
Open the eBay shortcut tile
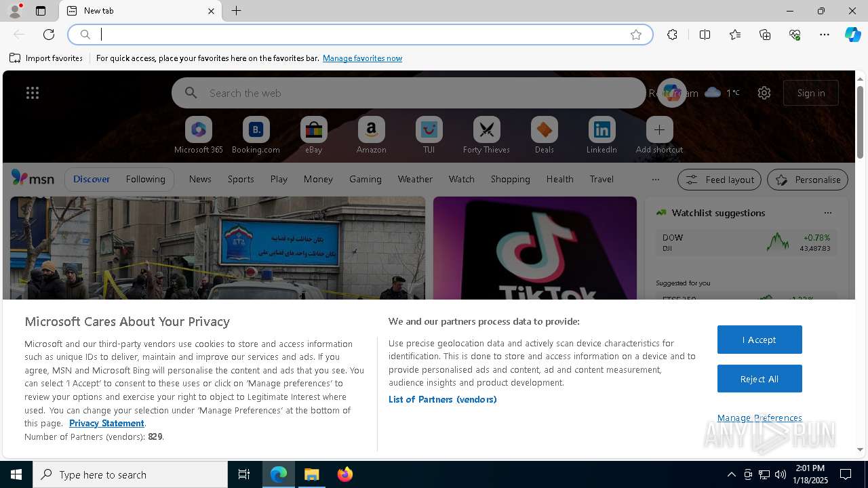[x=313, y=135]
